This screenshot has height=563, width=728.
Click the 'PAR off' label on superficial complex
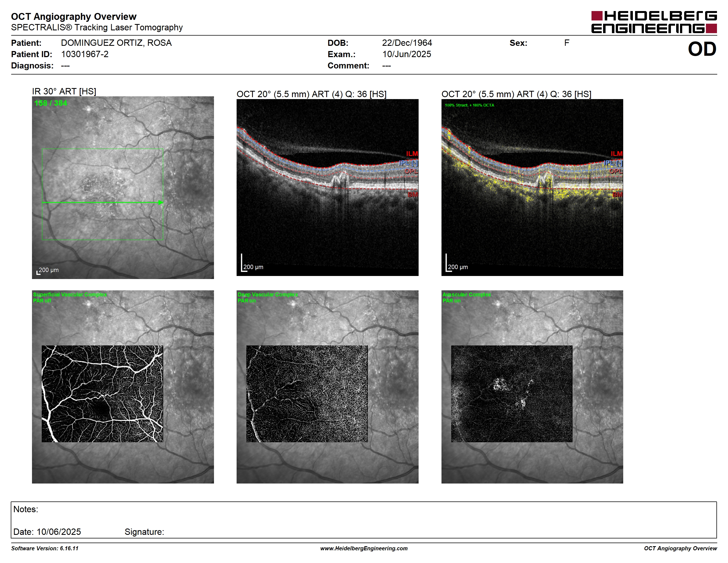pyautogui.click(x=42, y=301)
